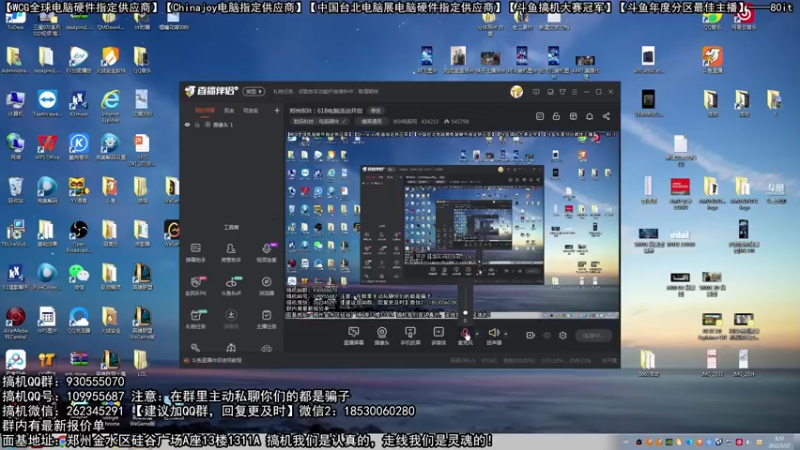Click the landscape screen mode button
The width and height of the screenshot is (800, 450).
coord(371,121)
